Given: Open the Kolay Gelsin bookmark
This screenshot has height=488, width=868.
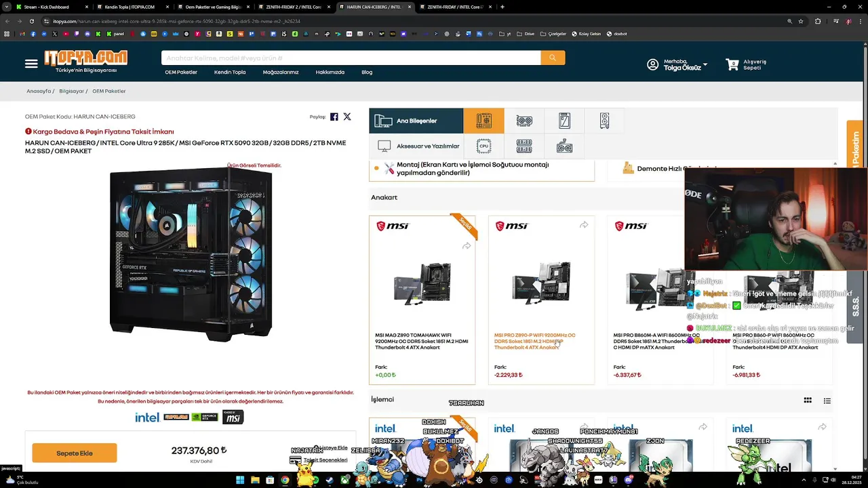Looking at the screenshot, I should pos(587,34).
